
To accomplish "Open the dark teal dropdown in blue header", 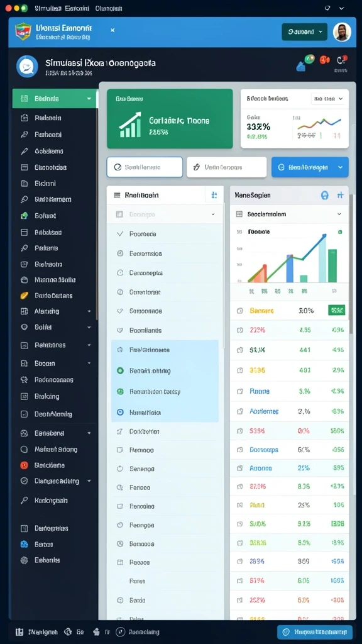I will (305, 31).
